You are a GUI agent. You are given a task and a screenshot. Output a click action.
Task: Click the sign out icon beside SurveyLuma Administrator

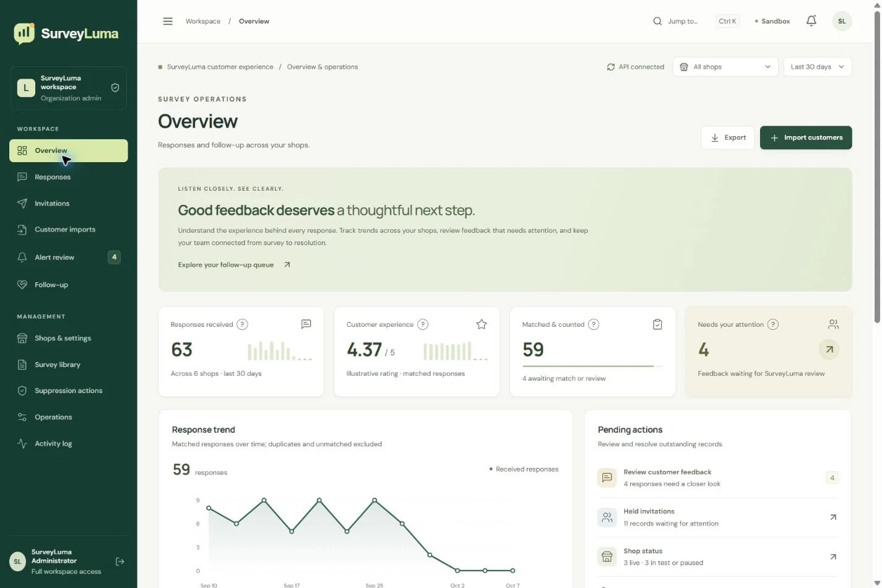[120, 561]
